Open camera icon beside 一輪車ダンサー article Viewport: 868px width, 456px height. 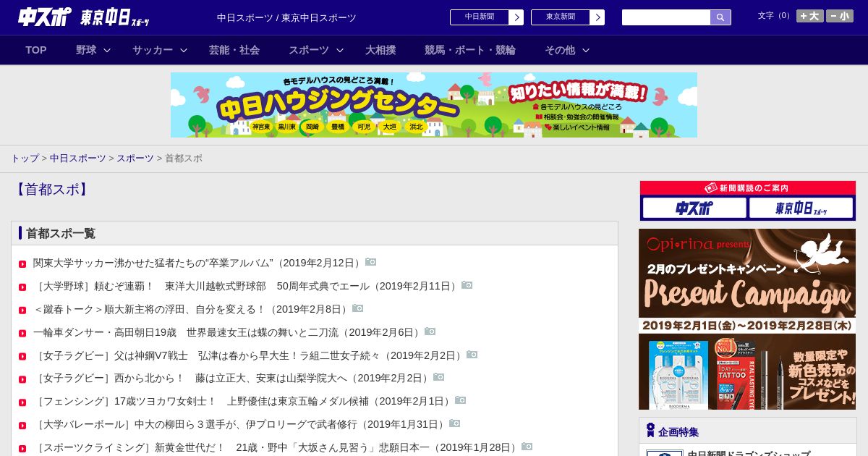point(430,332)
